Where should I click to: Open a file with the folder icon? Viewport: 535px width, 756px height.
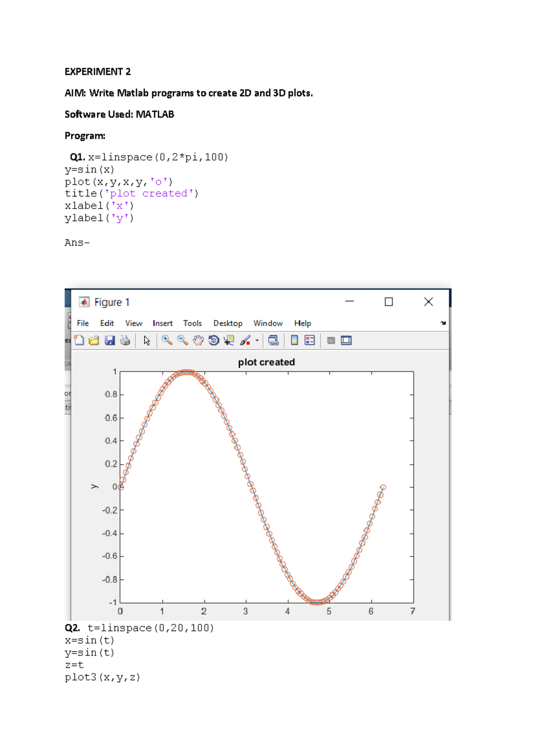[94, 341]
